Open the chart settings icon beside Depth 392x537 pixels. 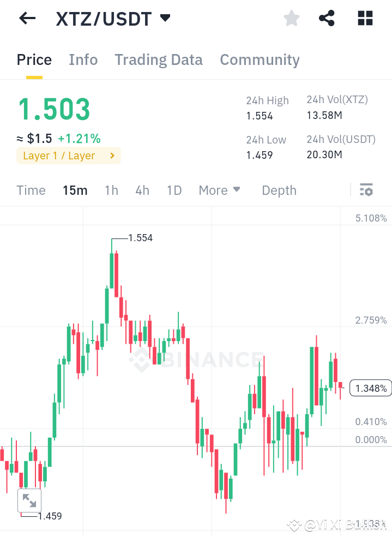[x=366, y=190]
